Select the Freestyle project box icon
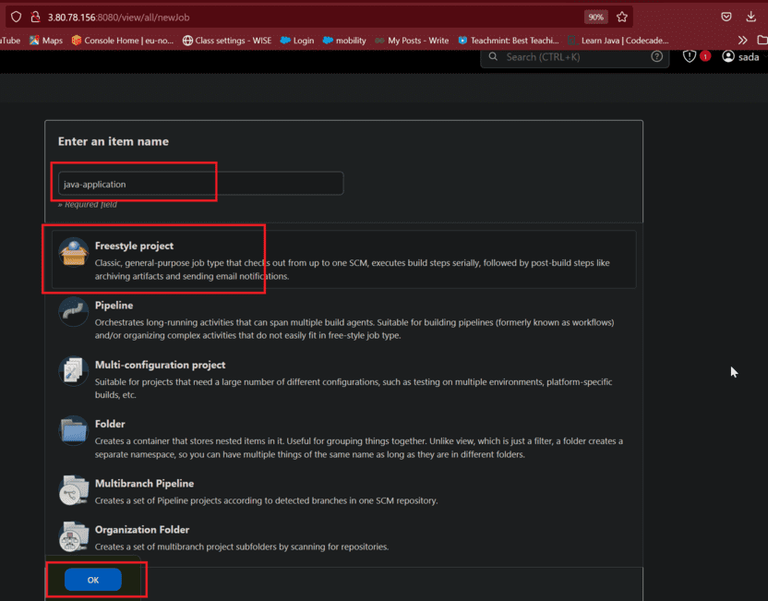768x601 pixels. (x=73, y=252)
